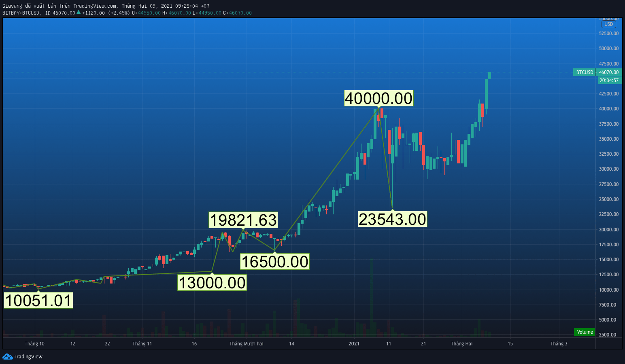Click the 30000.00 price axis label

pyautogui.click(x=609, y=169)
